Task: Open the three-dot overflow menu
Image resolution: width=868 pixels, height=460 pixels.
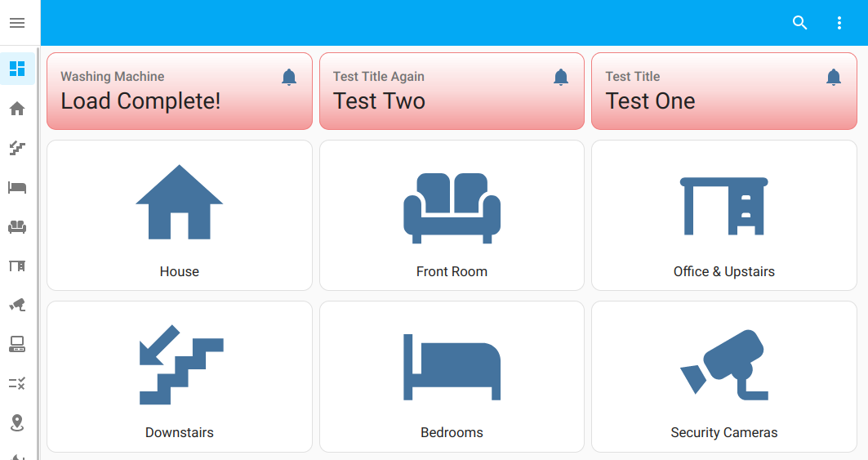Action: click(839, 23)
